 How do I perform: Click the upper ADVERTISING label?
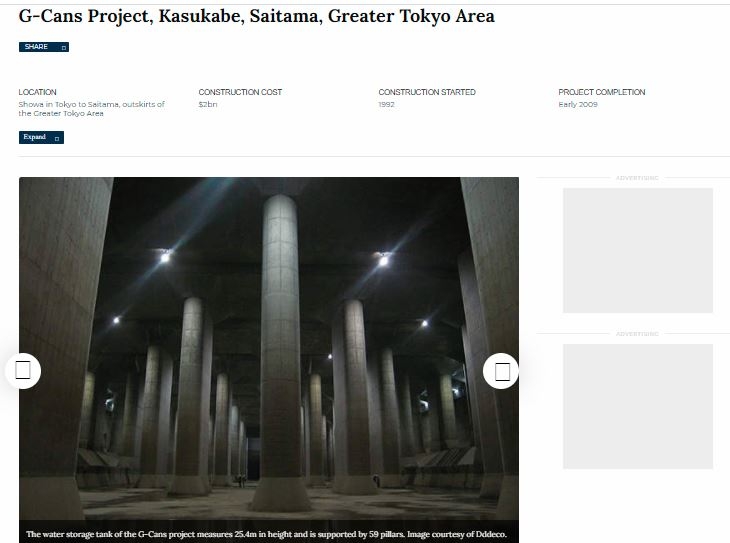[x=637, y=178]
